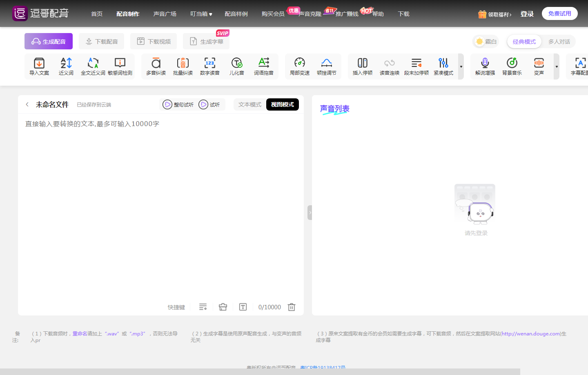Open the 背景音乐 background music tool
This screenshot has width=588, height=375.
point(512,66)
